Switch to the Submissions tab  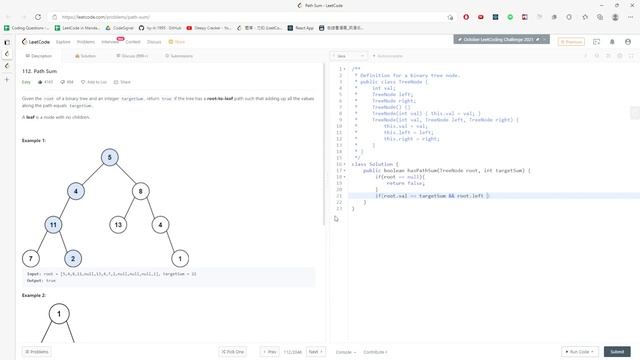point(179,56)
